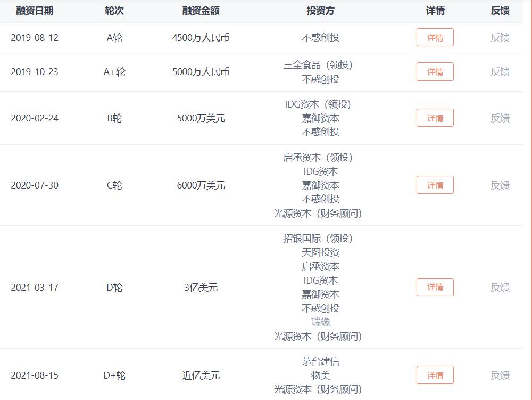Image resolution: width=532 pixels, height=400 pixels.
Task: Click 反馈 link on the A轮 row
Action: (x=501, y=37)
